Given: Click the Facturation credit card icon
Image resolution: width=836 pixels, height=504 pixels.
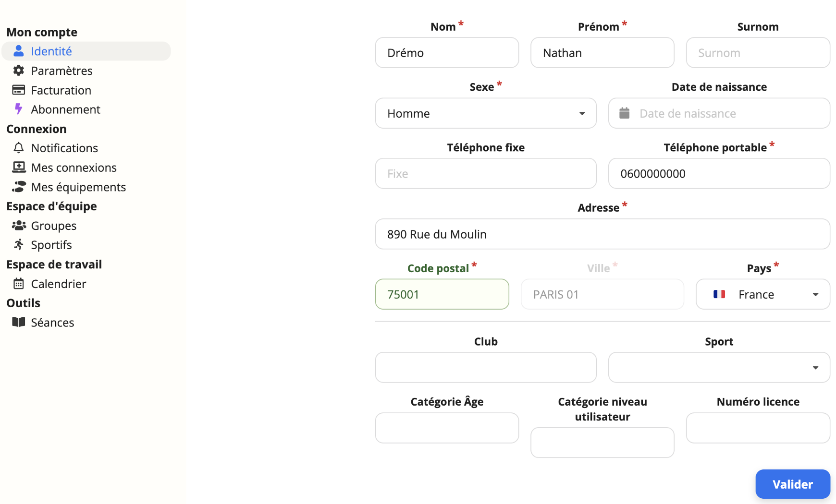Looking at the screenshot, I should pos(18,90).
